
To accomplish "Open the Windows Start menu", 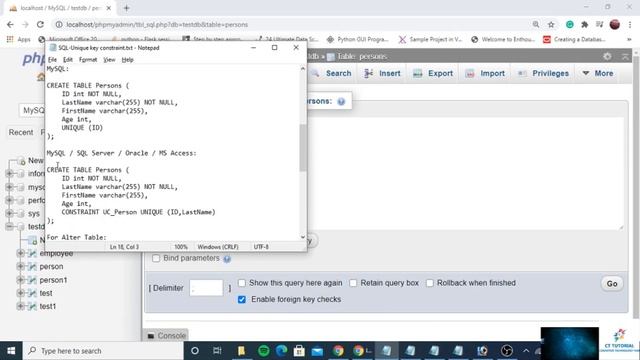I will tap(11, 351).
